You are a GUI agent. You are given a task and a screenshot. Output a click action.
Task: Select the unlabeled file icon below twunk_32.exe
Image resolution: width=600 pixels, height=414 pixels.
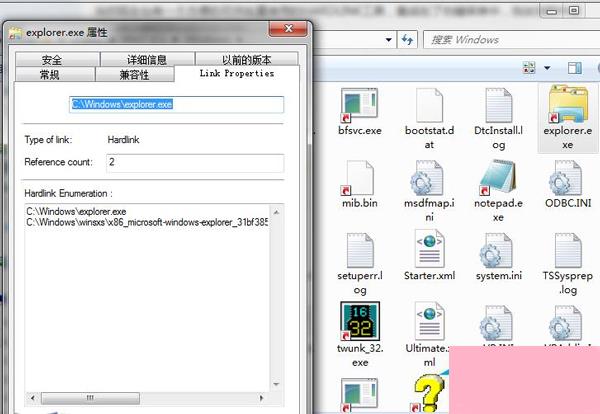359,395
